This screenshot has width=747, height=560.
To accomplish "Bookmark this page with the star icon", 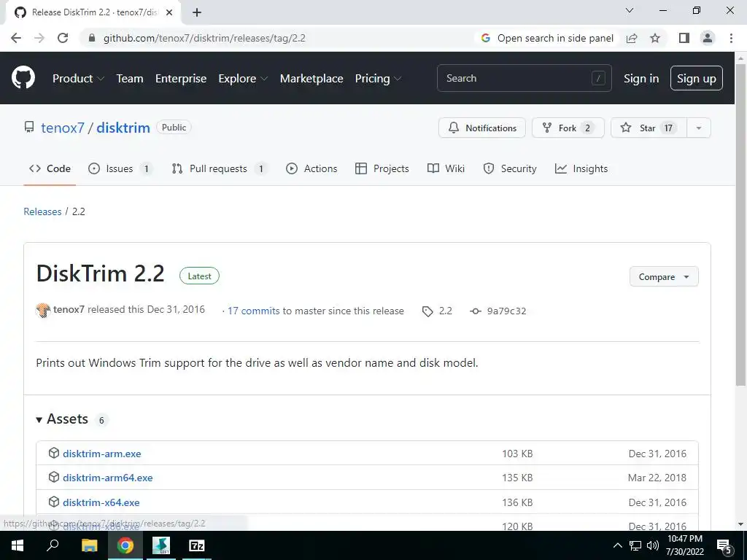I will coord(655,38).
